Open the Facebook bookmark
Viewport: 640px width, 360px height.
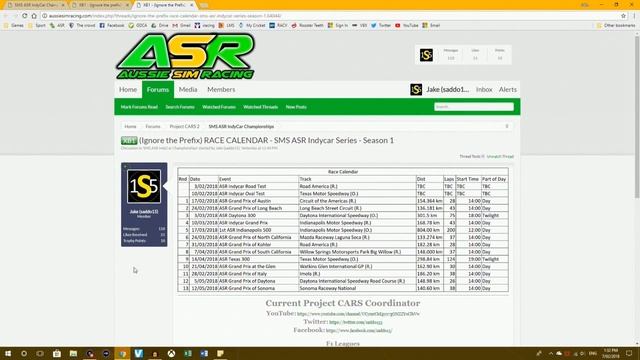tap(112, 25)
